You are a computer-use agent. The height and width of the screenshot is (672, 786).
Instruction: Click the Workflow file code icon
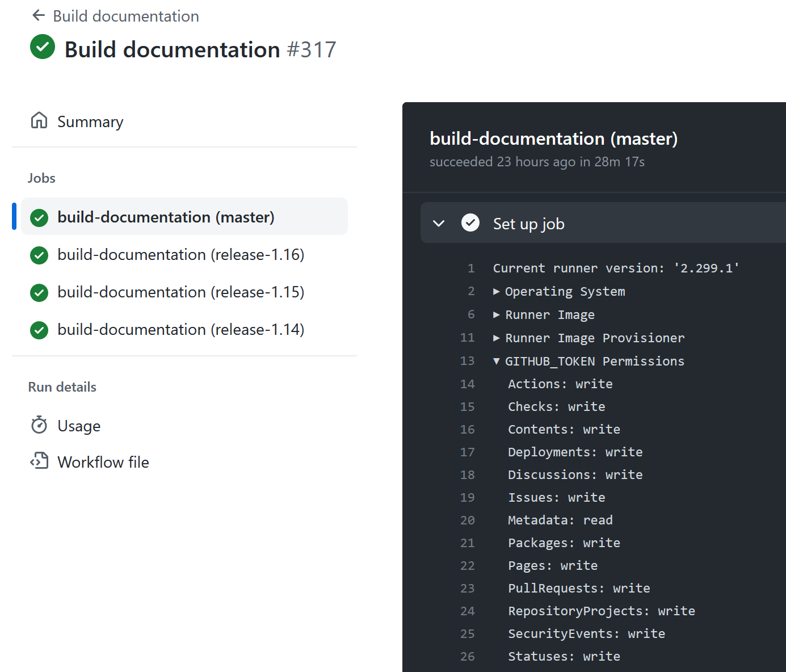pyautogui.click(x=39, y=461)
